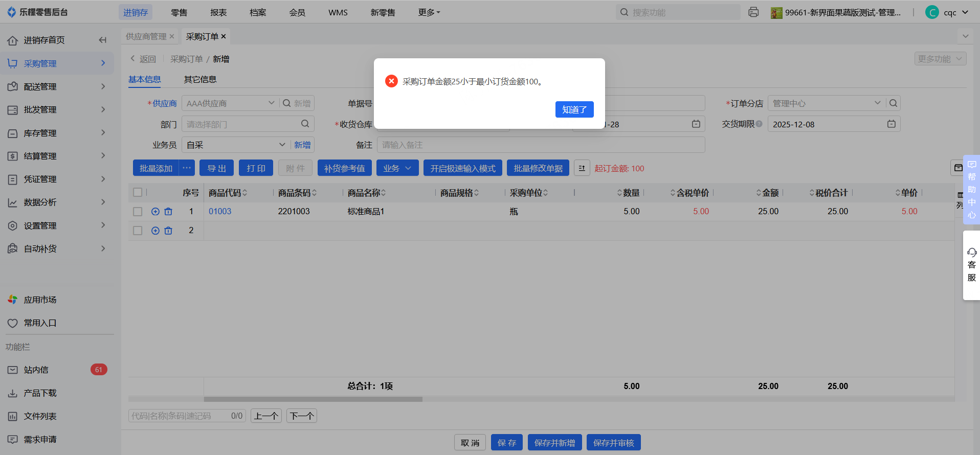Open the 业务员 dropdown showing 自采
Viewport: 980px width, 455px height.
pos(235,145)
